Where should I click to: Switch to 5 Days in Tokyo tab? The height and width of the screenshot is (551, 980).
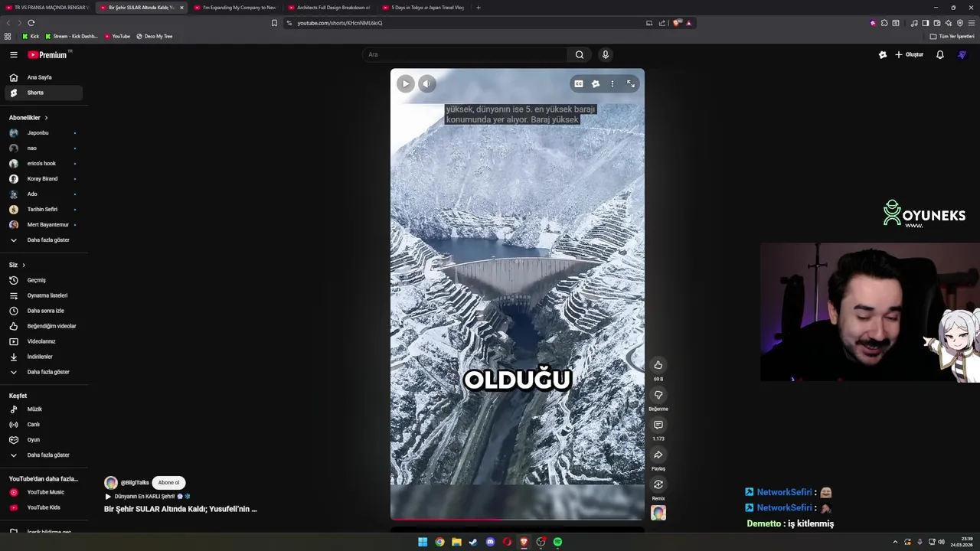423,8
